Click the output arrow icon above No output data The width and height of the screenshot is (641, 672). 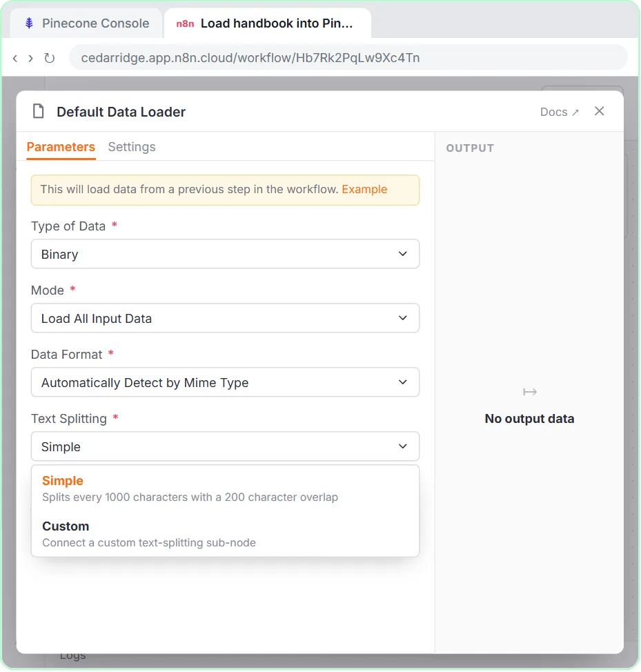coord(530,392)
